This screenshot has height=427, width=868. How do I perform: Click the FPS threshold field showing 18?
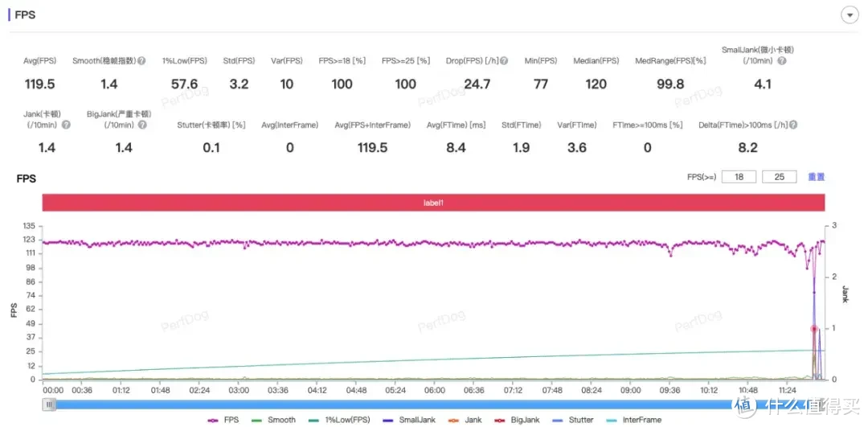click(x=739, y=177)
